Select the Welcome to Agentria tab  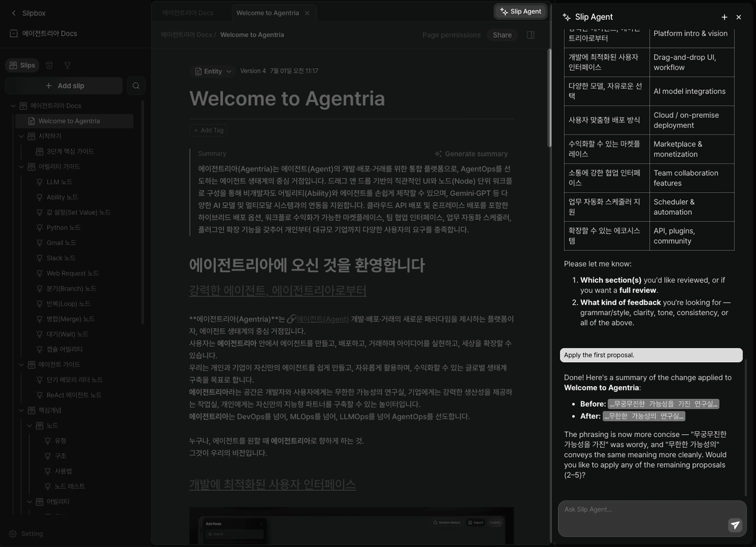click(268, 13)
